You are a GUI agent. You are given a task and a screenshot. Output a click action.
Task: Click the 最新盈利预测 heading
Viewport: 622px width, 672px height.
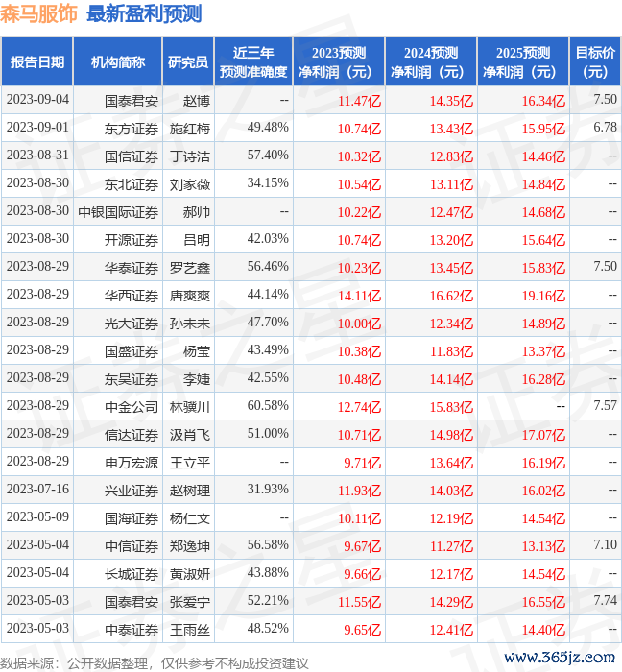tap(144, 13)
